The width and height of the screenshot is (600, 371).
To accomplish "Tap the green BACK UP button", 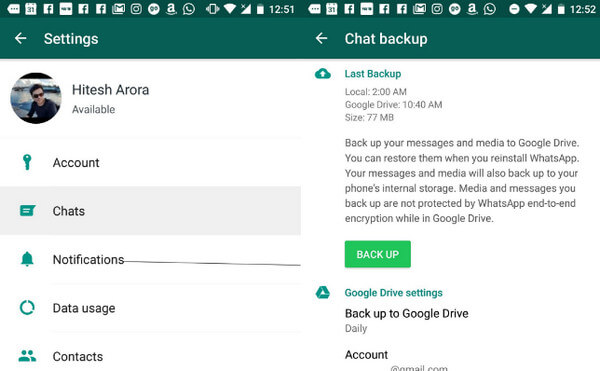I will tap(377, 254).
